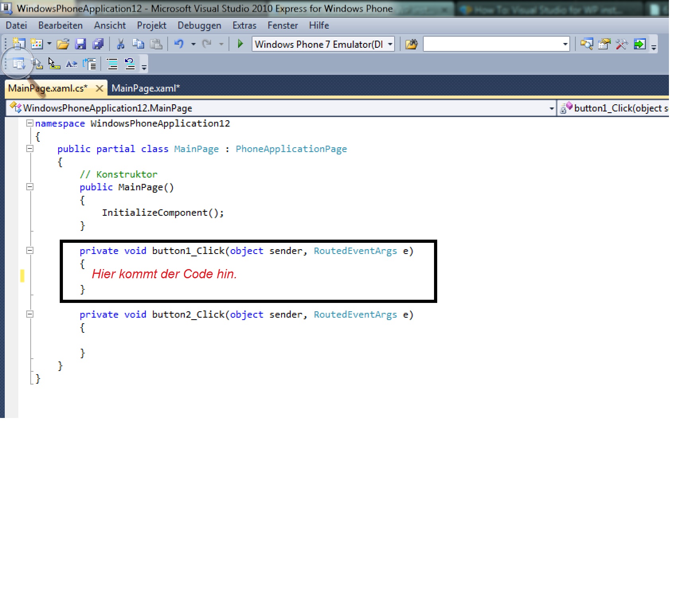Screen dimensions: 700x613
Task: Open the Add New Item dropdown arrow
Action: (x=49, y=44)
